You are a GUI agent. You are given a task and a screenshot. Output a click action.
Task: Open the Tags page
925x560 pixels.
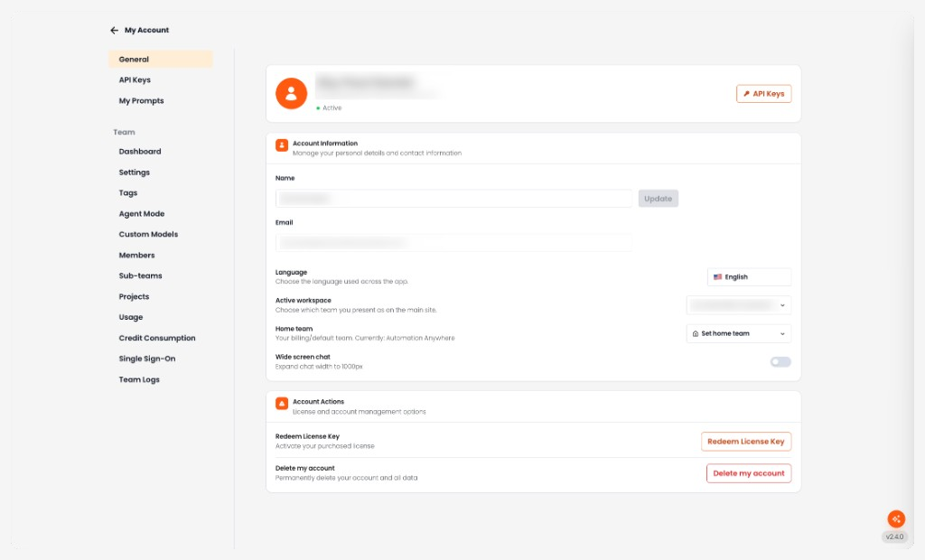(128, 193)
